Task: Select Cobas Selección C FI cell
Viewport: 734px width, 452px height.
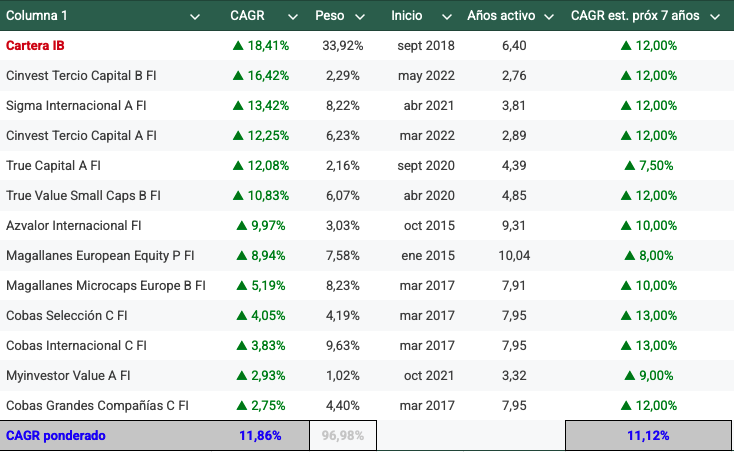Action: pos(66,315)
